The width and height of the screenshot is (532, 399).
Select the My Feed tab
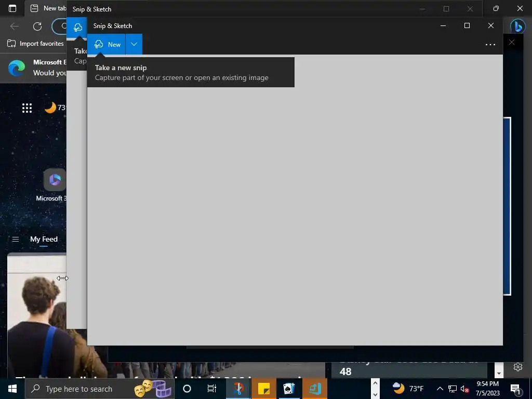44,239
